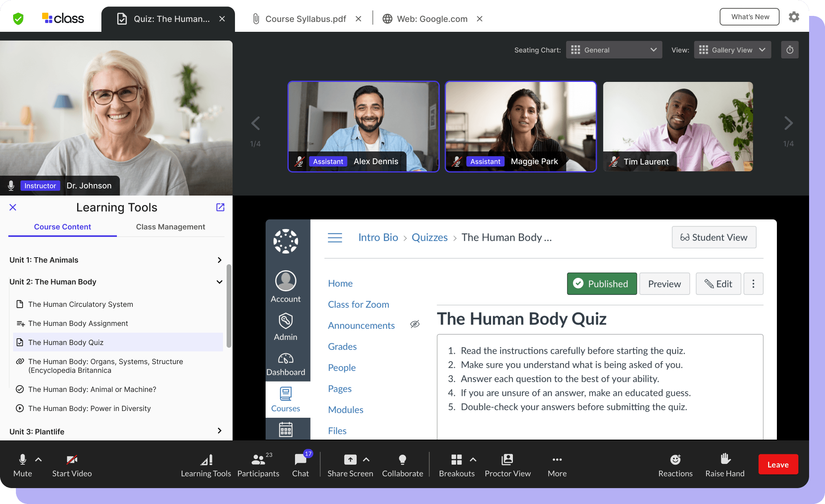
Task: Go to the next gallery page
Action: 788,123
